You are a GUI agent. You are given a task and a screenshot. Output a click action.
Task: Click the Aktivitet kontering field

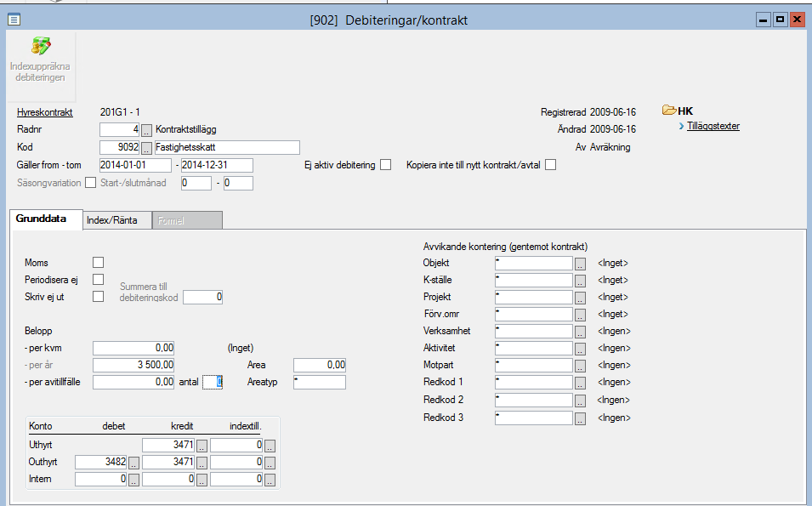tap(534, 349)
